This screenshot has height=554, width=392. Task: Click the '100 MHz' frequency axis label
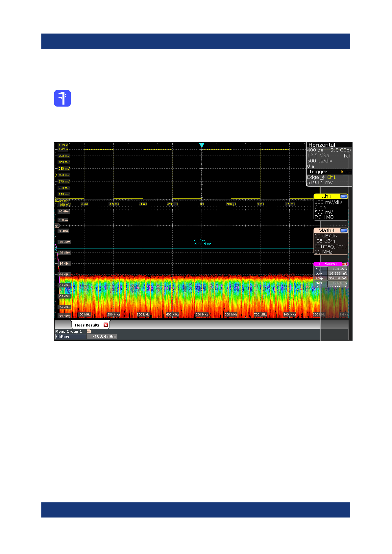click(x=85, y=315)
